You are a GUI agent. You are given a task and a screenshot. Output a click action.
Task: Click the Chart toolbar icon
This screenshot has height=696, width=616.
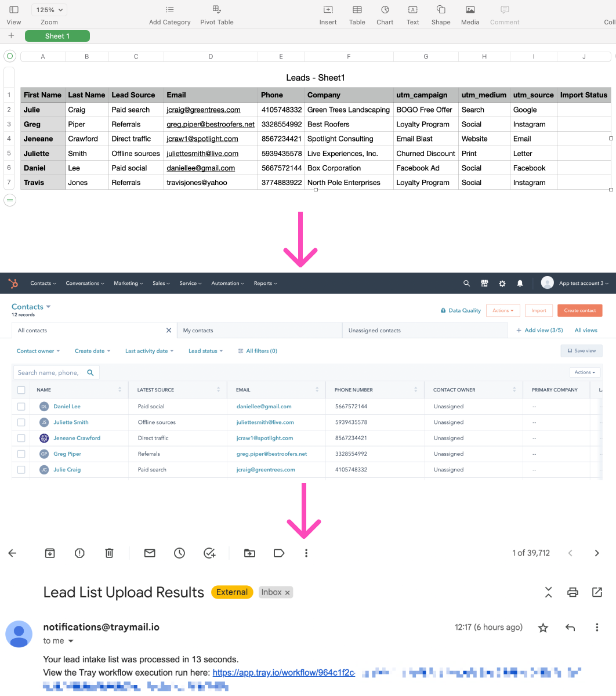coord(385,10)
